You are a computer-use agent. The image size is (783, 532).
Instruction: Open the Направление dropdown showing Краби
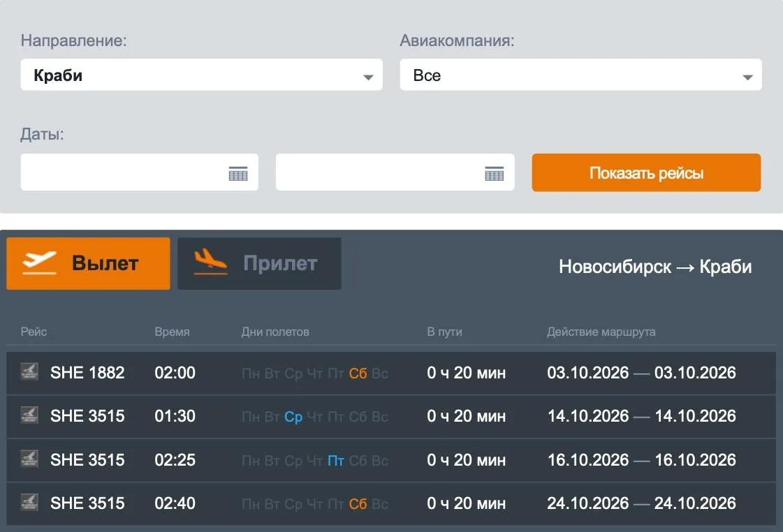click(x=201, y=75)
